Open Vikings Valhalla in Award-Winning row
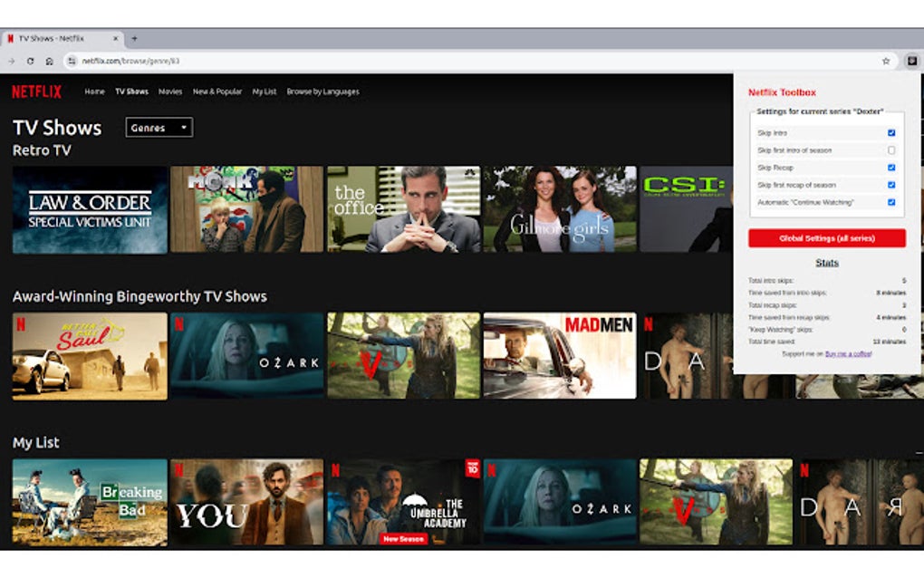 coord(404,356)
